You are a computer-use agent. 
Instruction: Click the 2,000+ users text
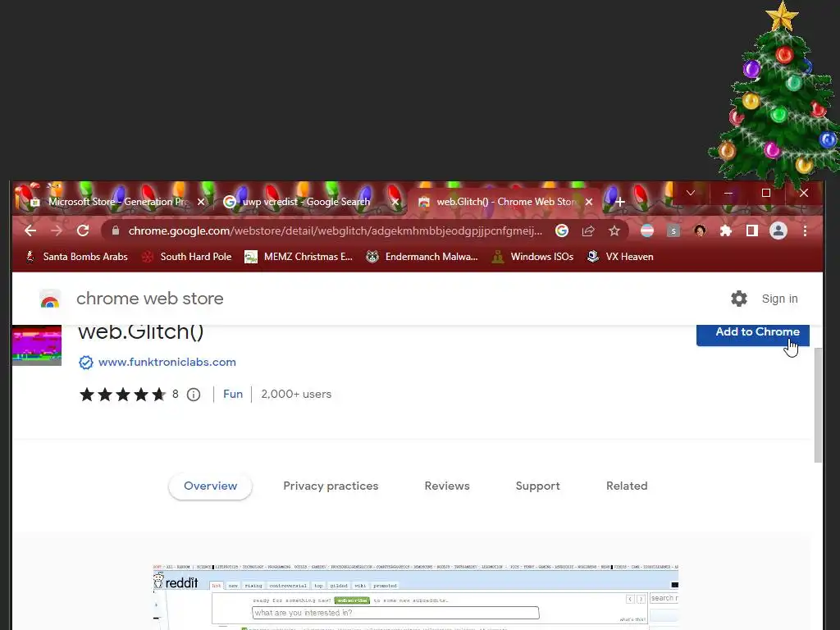pyautogui.click(x=296, y=395)
